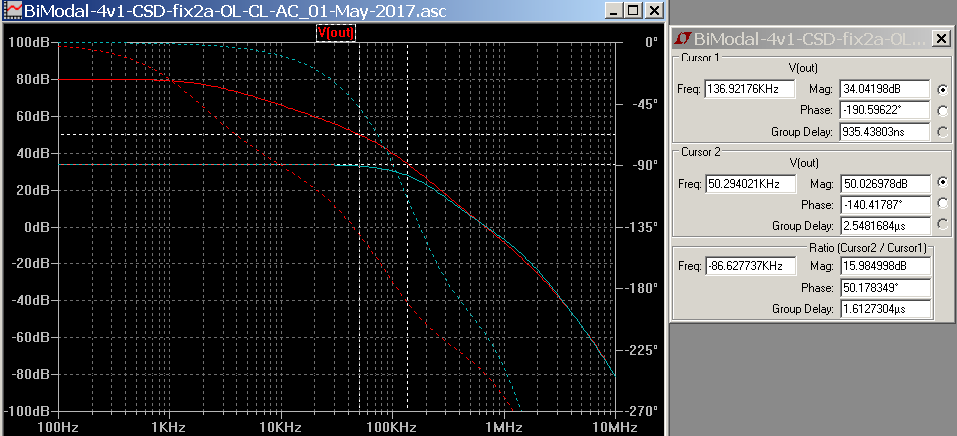Click Ratio Phase field 50.178349°
957x436 pixels.
[885, 288]
